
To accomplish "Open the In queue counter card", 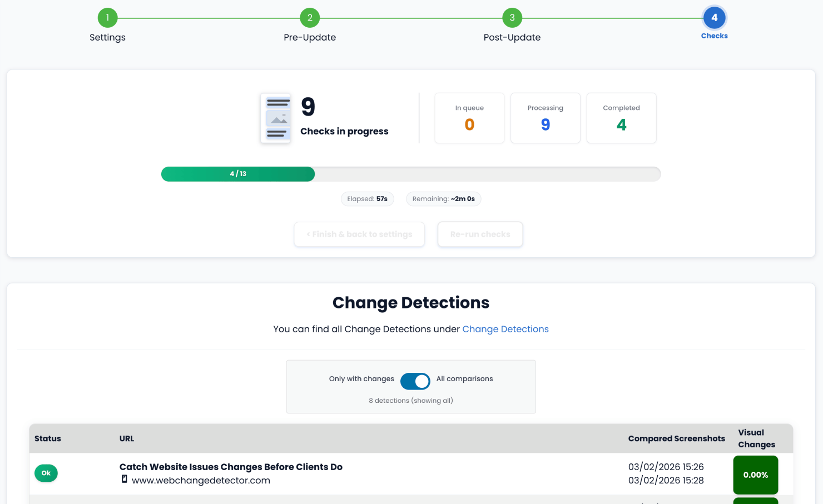I will coord(469,118).
